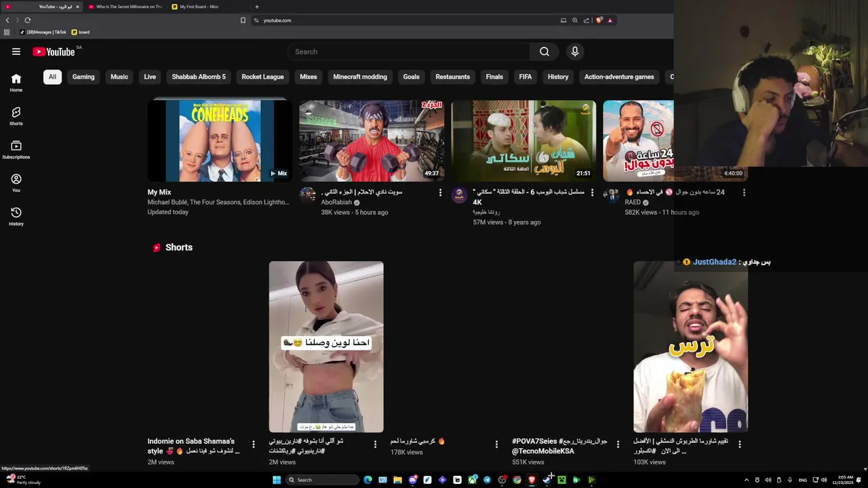Select the Live filter chip
The height and width of the screenshot is (488, 868).
150,77
